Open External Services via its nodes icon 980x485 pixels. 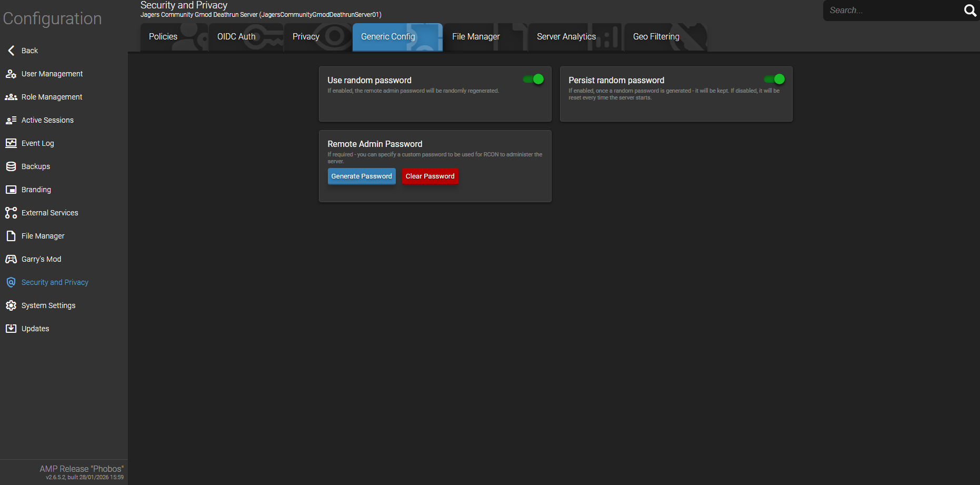pos(11,213)
